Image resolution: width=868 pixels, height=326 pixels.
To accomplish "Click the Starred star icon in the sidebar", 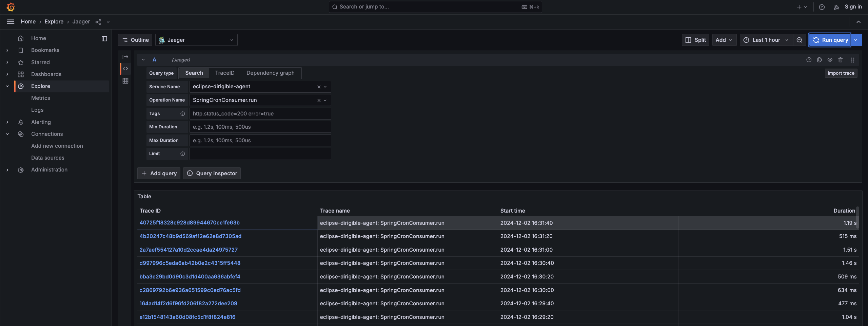I will (21, 62).
